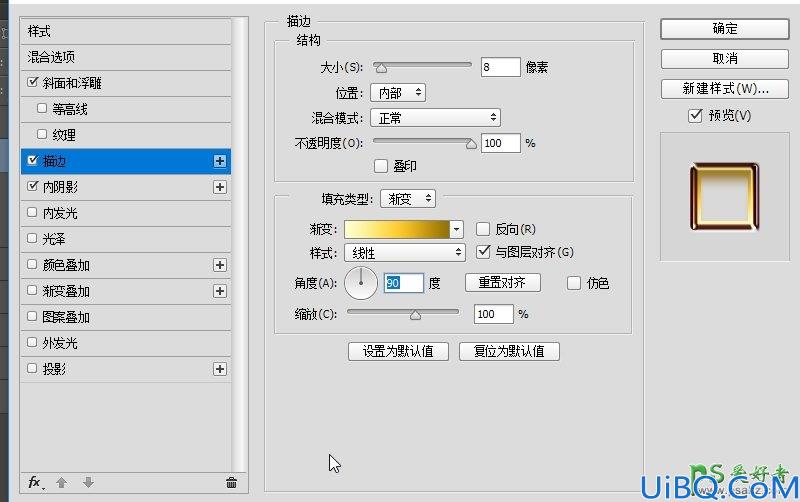Click the angle degrees field
800x502 pixels.
[404, 283]
